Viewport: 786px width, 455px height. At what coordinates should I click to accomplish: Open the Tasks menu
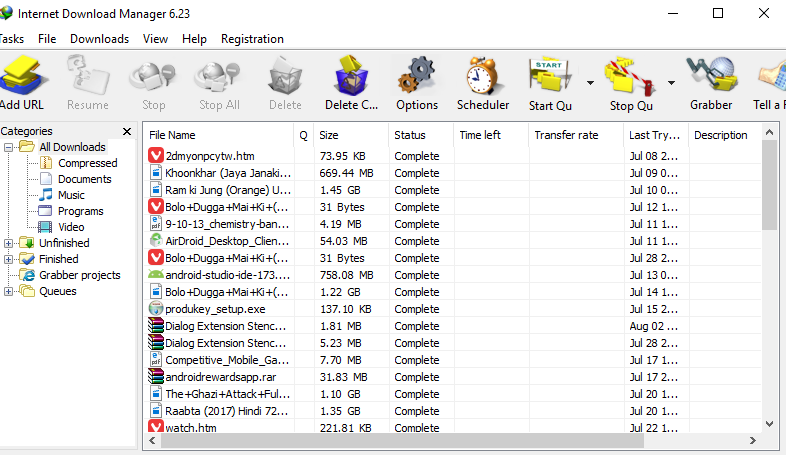coord(11,39)
